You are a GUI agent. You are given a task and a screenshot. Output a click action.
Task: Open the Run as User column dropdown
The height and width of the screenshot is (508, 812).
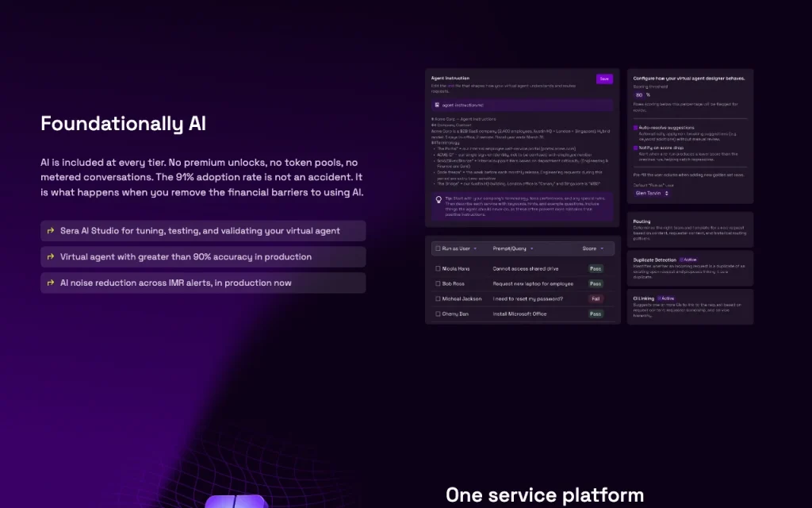[475, 248]
